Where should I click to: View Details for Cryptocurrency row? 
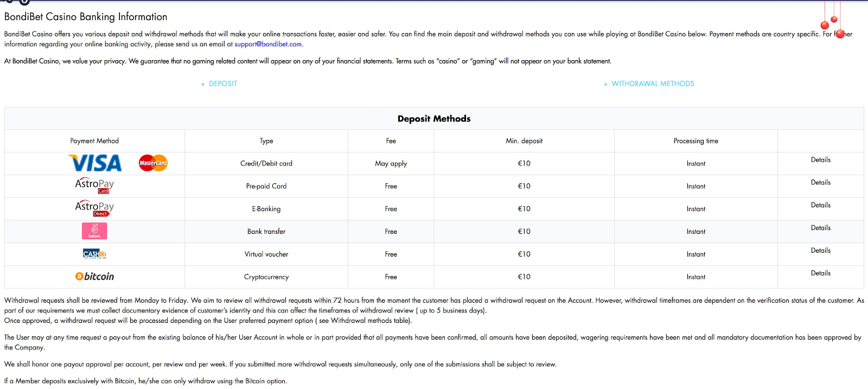[x=820, y=273]
